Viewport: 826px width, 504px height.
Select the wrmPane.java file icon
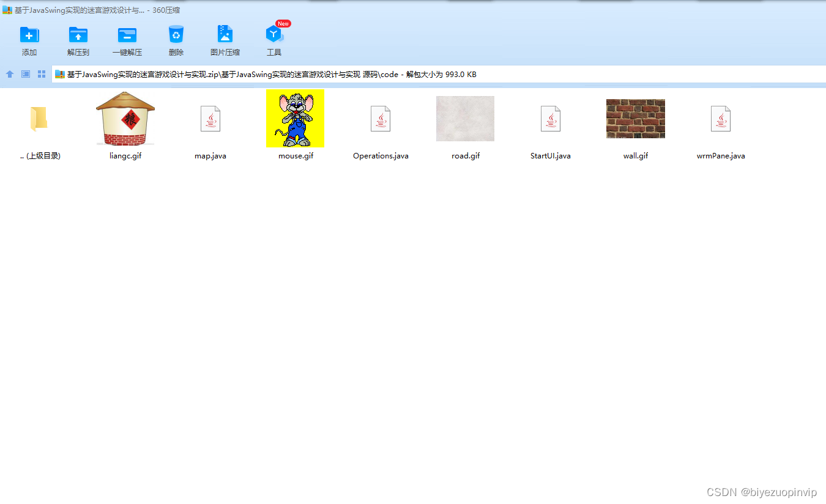point(721,119)
